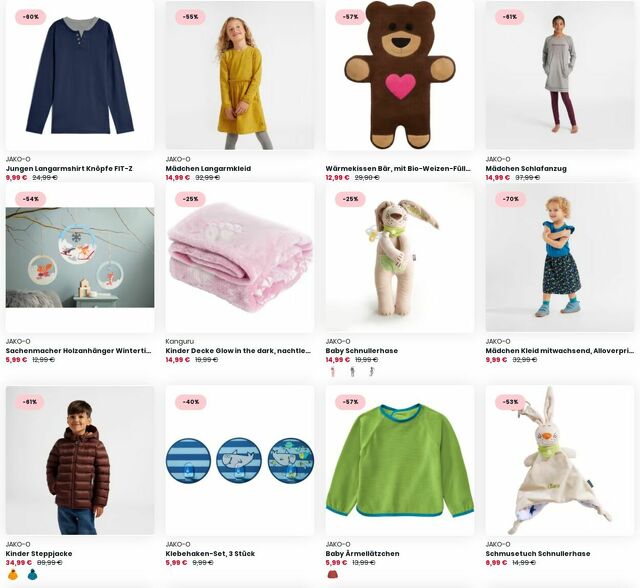
Task: Click the Kanguru brand label
Action: click(x=180, y=341)
